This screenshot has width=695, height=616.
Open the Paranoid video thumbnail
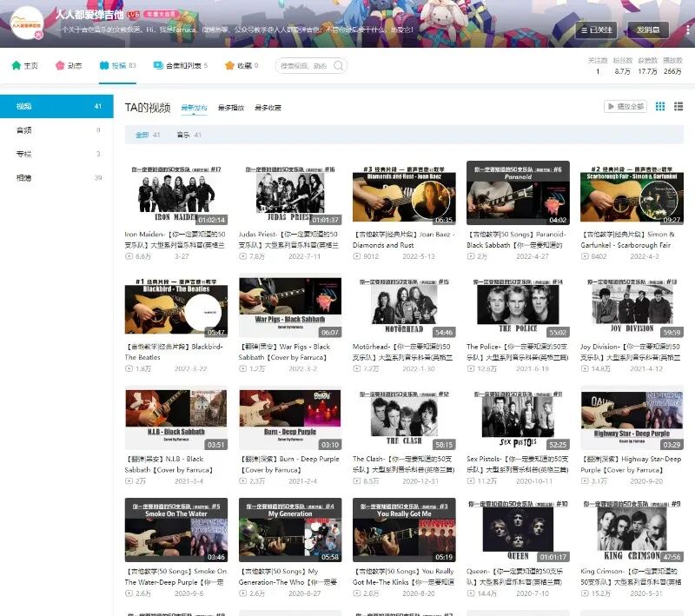518,193
